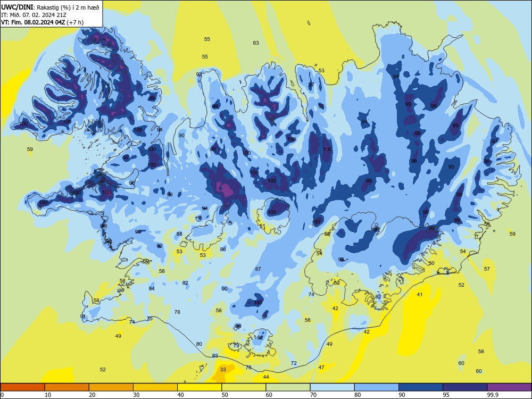Click the legend label '95'

coord(446,395)
